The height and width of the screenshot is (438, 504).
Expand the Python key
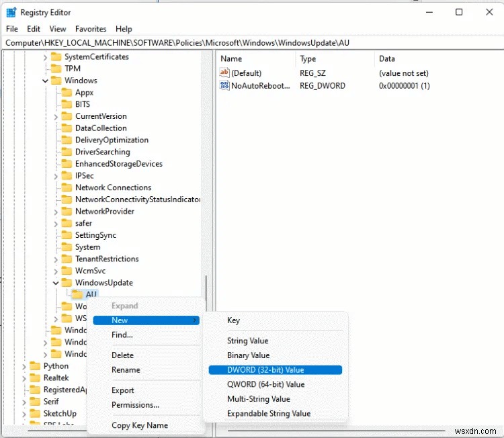click(24, 366)
